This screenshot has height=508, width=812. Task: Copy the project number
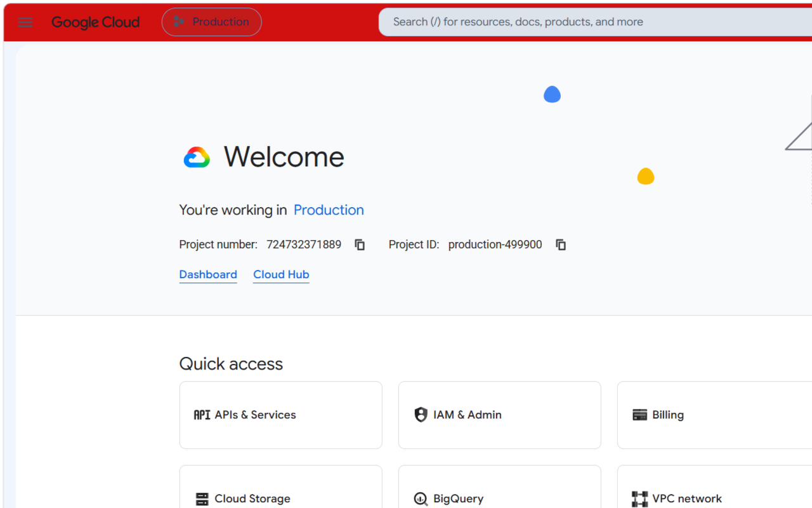(360, 244)
